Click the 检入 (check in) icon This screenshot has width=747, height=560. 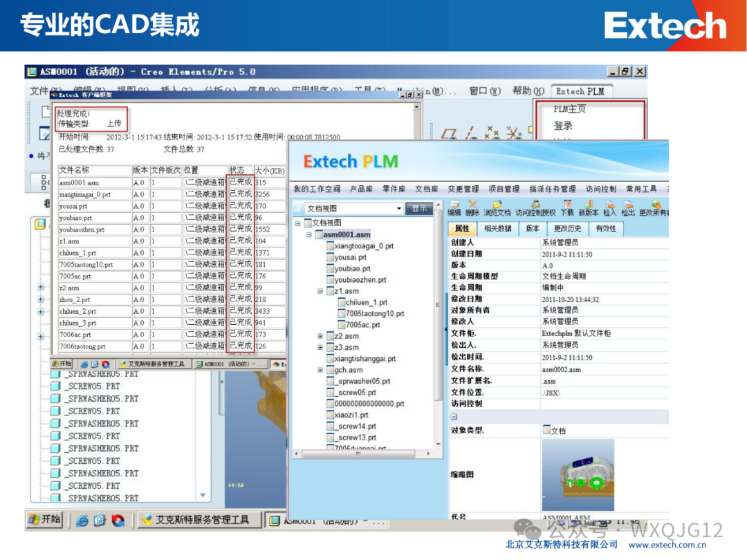pos(609,205)
